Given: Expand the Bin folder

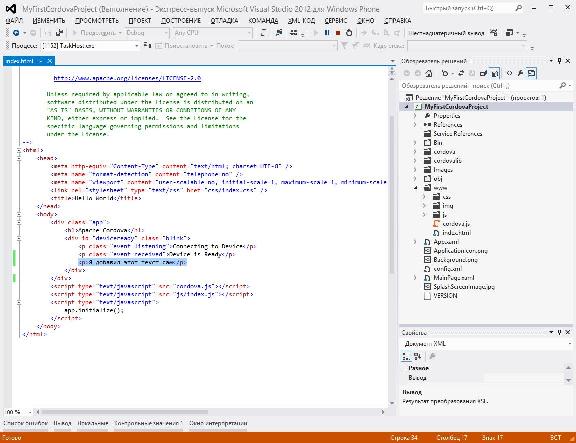Looking at the screenshot, I should pyautogui.click(x=415, y=143).
